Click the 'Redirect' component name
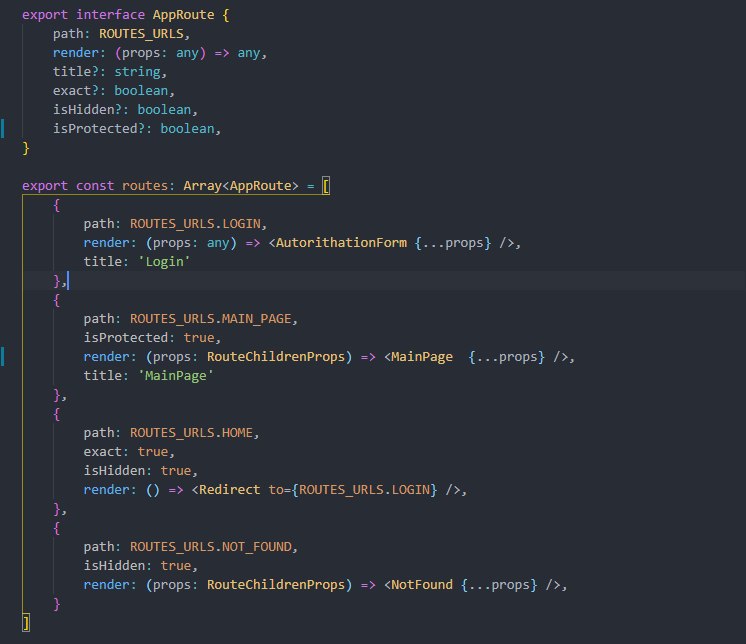The width and height of the screenshot is (746, 644). click(x=229, y=490)
